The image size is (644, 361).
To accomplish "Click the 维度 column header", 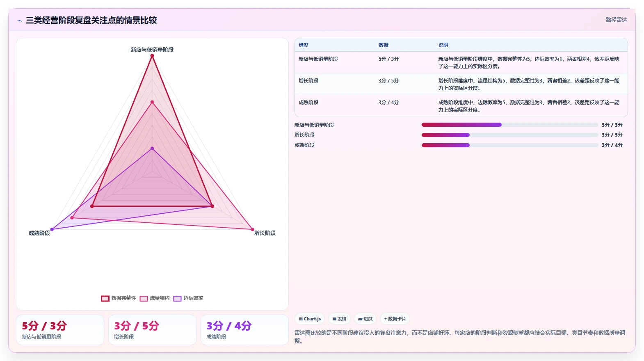I will pyautogui.click(x=304, y=45).
